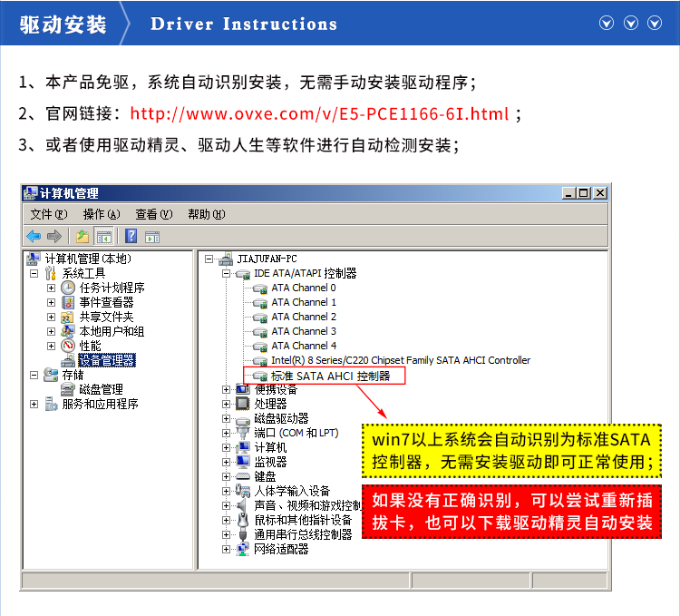680x616 pixels.
Task: Click the Up one level folder icon
Action: [83, 237]
